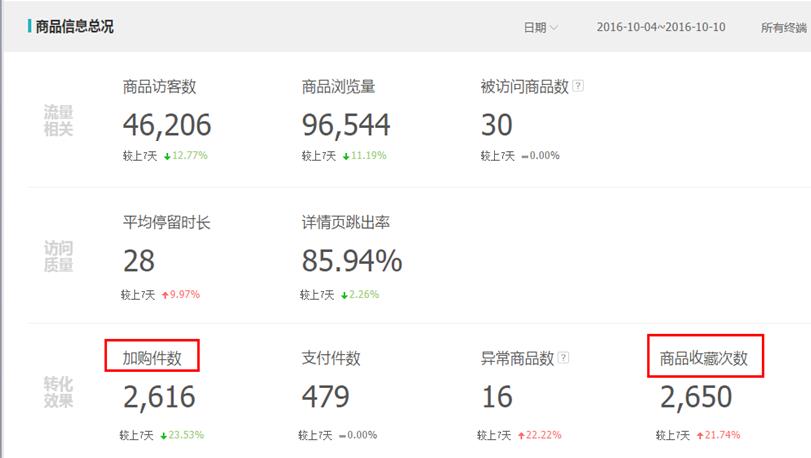Click the 商品访客数 metric label

click(x=159, y=86)
